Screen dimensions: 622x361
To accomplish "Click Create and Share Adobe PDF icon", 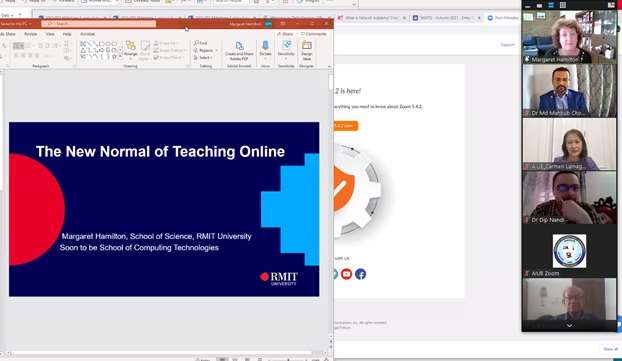I will [239, 50].
